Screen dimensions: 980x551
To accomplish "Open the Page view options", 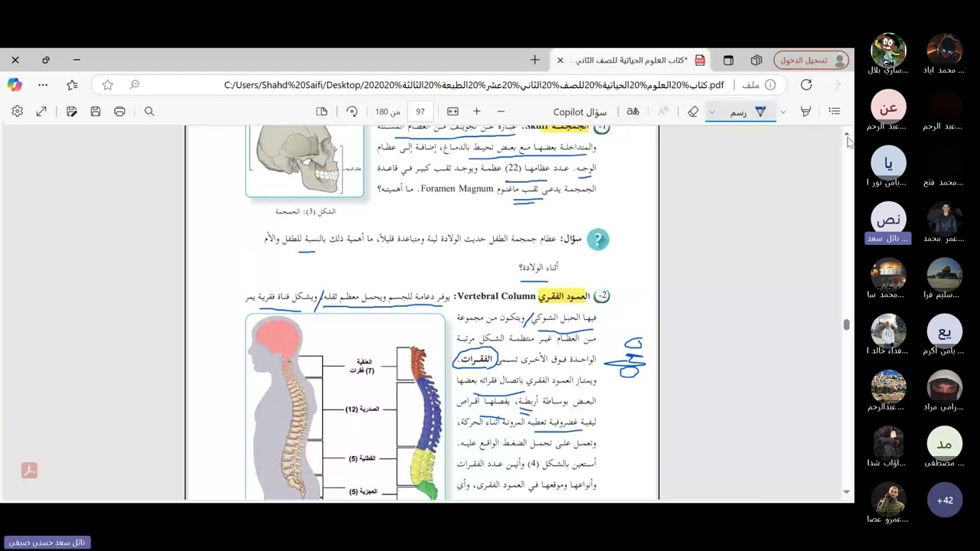I will (x=322, y=112).
